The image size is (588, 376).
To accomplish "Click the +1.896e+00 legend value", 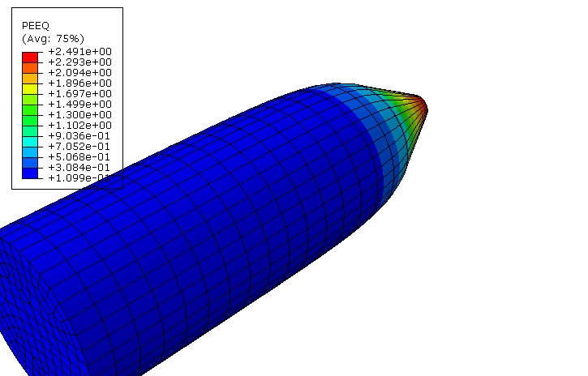I will pos(79,83).
